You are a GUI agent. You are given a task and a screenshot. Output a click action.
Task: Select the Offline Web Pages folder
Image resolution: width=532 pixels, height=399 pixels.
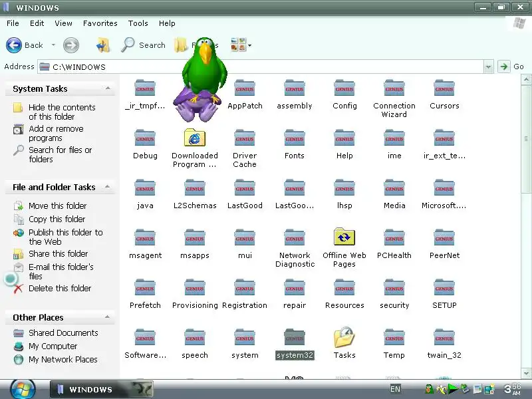344,237
